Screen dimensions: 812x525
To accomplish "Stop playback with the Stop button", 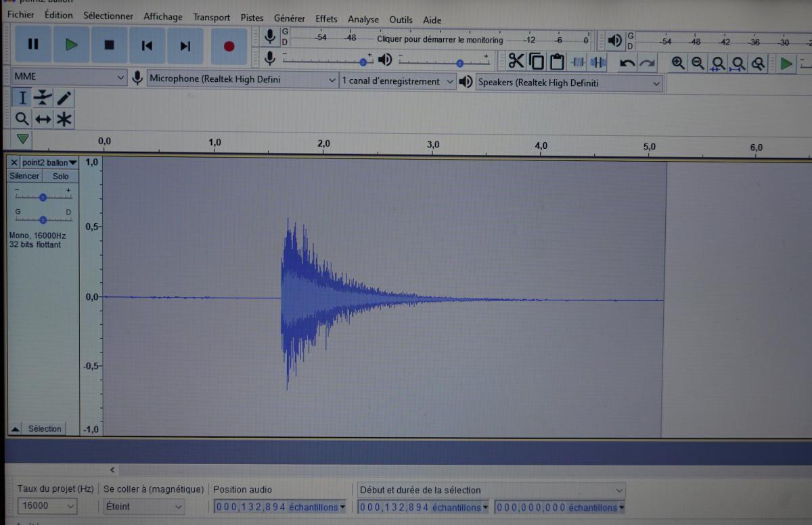I will [x=109, y=45].
